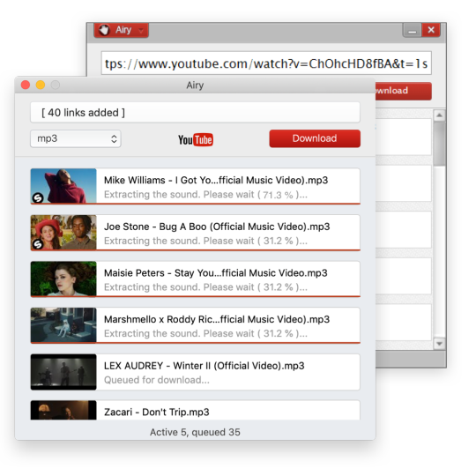Image resolution: width=476 pixels, height=476 pixels.
Task: Click the 71.3 % extracting status text
Action: [x=205, y=195]
